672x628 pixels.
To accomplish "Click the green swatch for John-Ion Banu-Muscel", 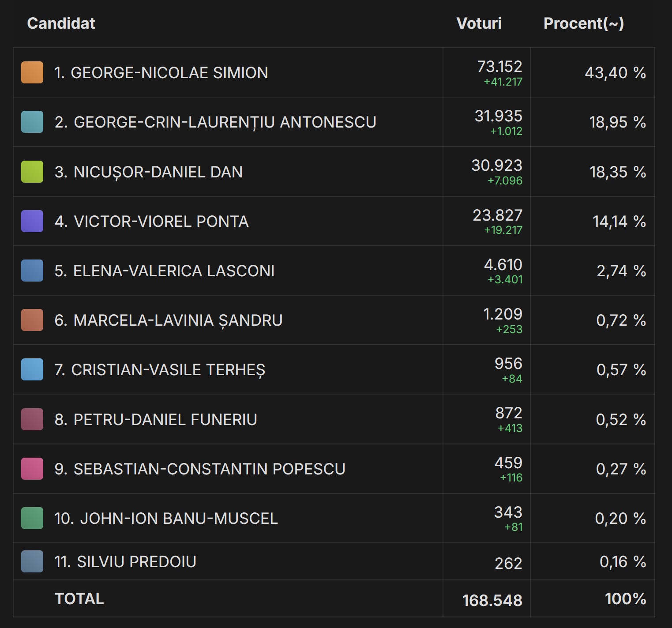I will [32, 518].
